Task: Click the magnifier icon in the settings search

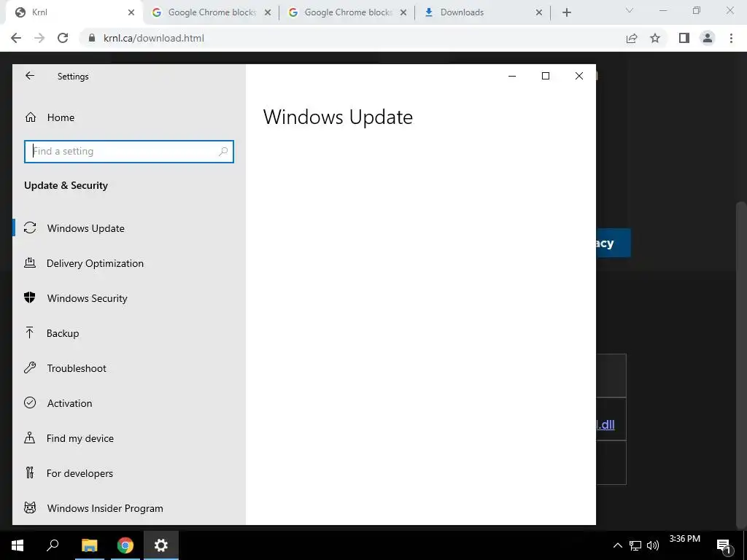Action: [223, 152]
